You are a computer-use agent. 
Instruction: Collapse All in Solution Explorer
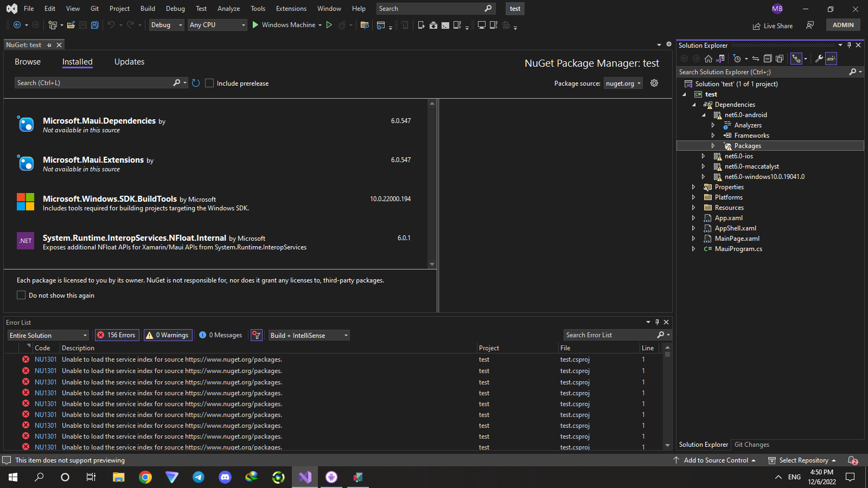coord(768,59)
